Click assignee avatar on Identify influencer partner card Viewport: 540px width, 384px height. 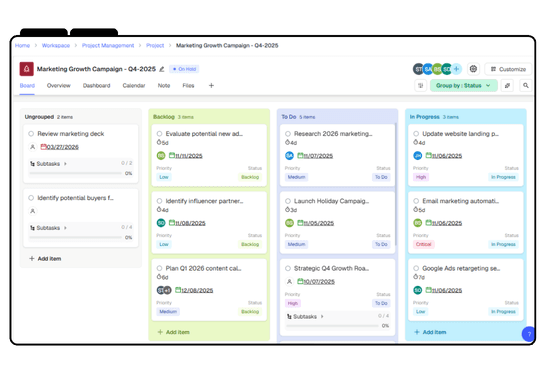coord(161,223)
